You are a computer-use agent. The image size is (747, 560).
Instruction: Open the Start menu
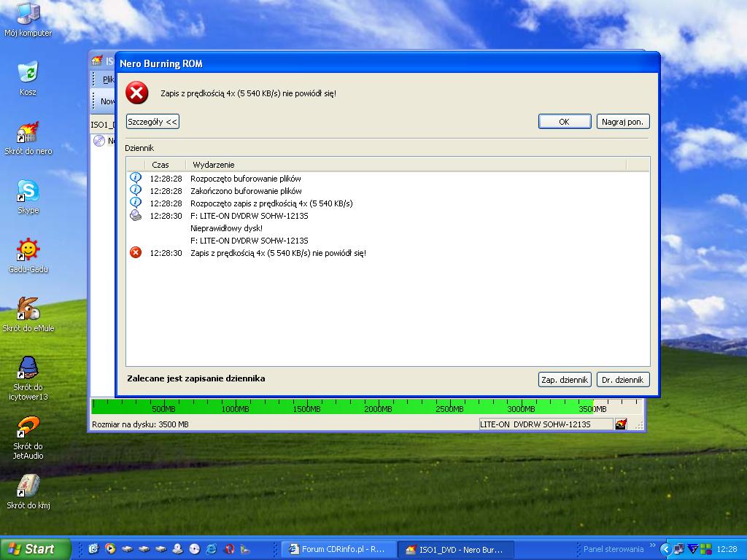(35, 549)
